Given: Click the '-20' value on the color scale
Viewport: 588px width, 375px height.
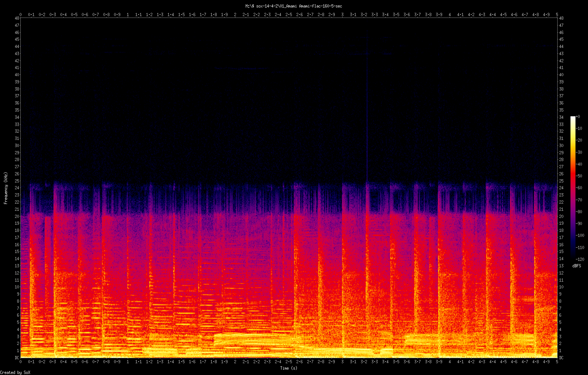Looking at the screenshot, I should click(579, 140).
